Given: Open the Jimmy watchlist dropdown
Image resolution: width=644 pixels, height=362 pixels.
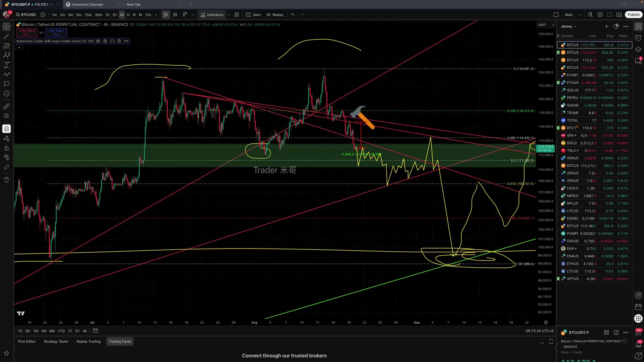Looking at the screenshot, I should 569,27.
